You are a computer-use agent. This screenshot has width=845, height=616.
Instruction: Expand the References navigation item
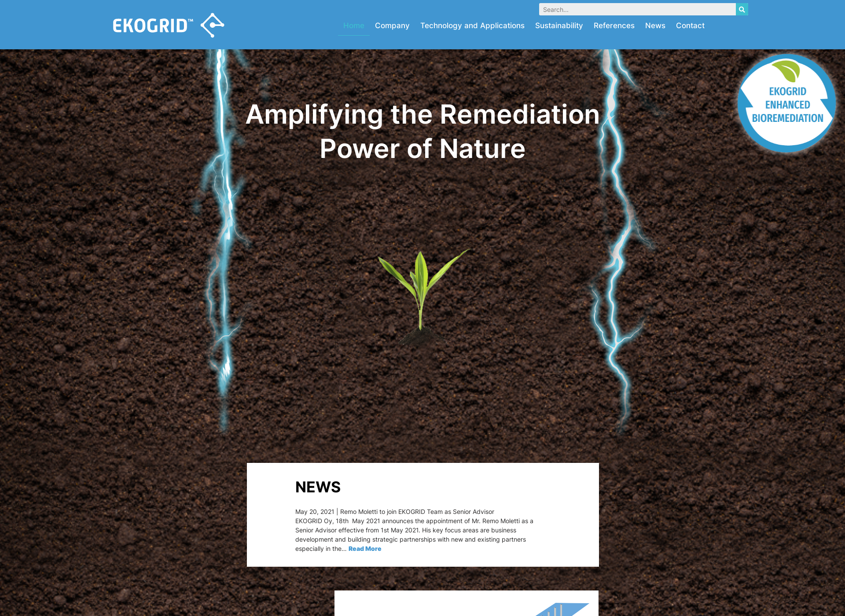[614, 25]
